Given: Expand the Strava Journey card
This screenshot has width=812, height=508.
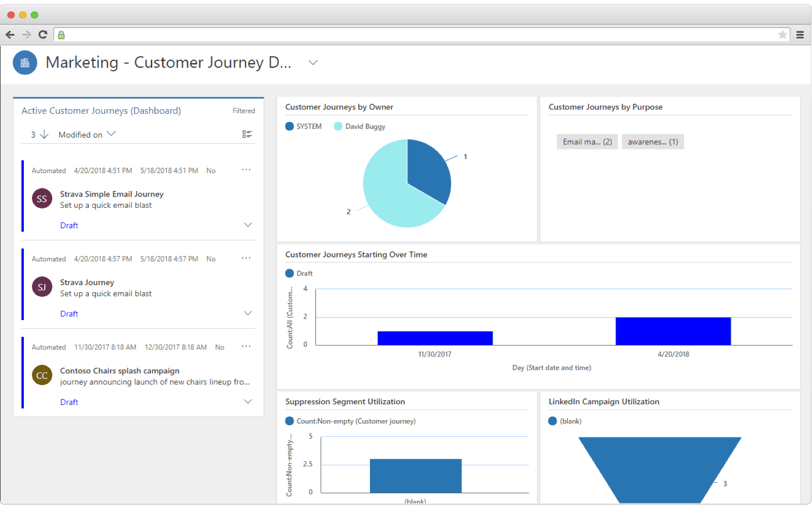Looking at the screenshot, I should [x=248, y=313].
